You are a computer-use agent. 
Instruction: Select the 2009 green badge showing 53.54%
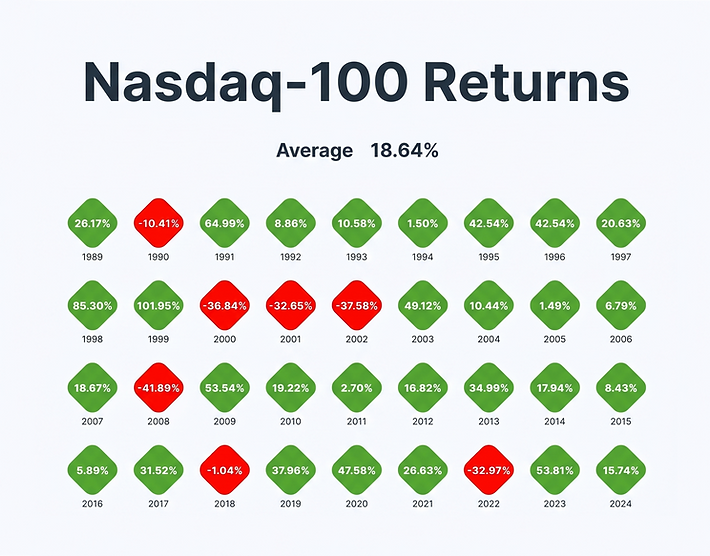[225, 388]
